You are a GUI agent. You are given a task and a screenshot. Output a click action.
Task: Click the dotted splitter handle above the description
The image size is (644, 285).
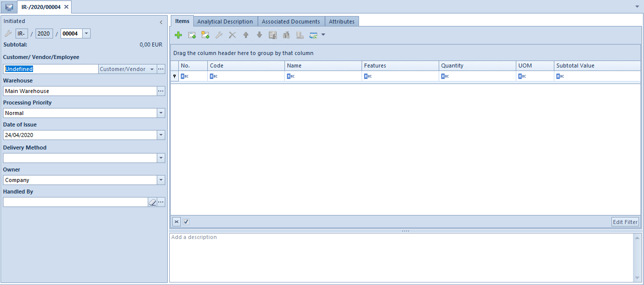coord(406,231)
